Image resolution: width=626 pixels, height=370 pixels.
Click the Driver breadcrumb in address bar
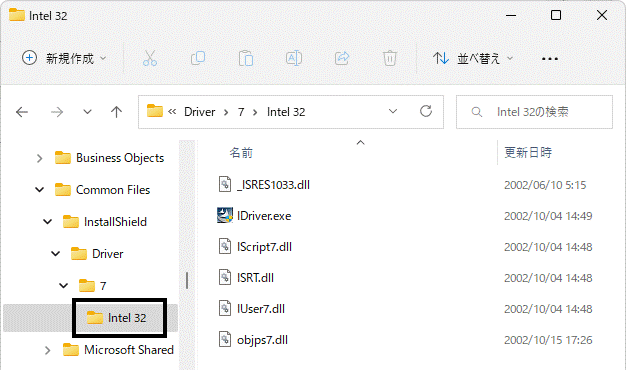(200, 112)
